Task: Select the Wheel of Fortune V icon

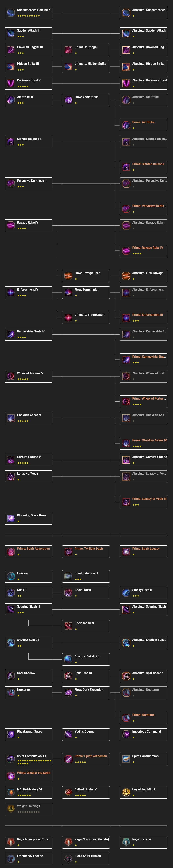Action: 9,376
